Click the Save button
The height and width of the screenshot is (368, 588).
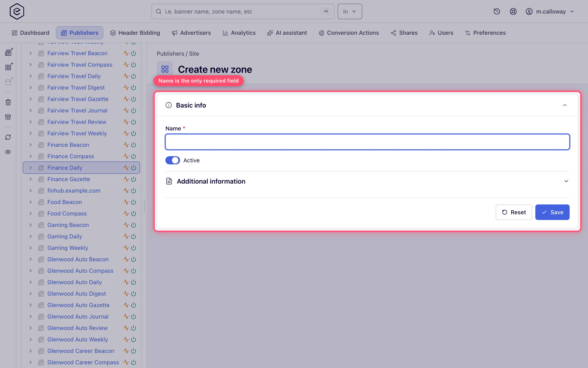pos(552,212)
